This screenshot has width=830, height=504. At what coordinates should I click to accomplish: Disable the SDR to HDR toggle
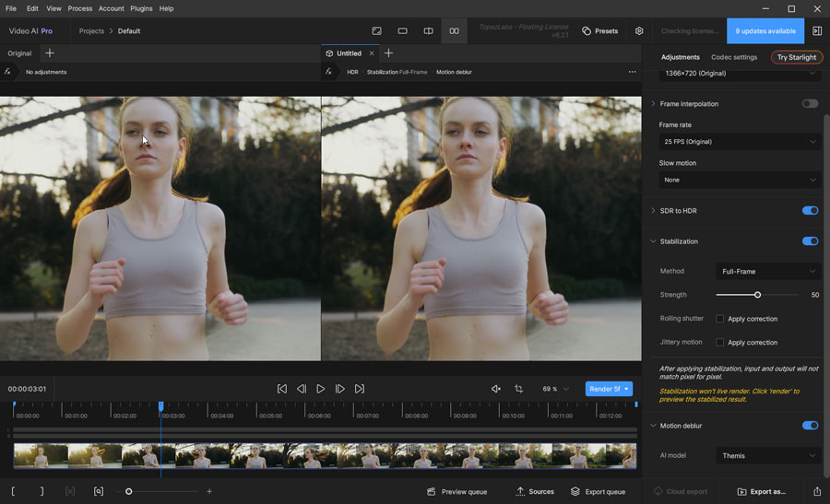(810, 210)
